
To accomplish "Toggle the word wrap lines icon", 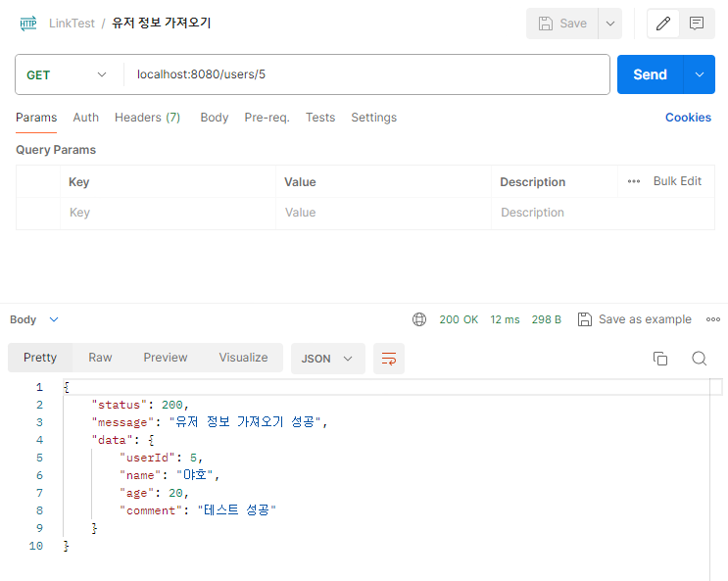I will point(389,359).
